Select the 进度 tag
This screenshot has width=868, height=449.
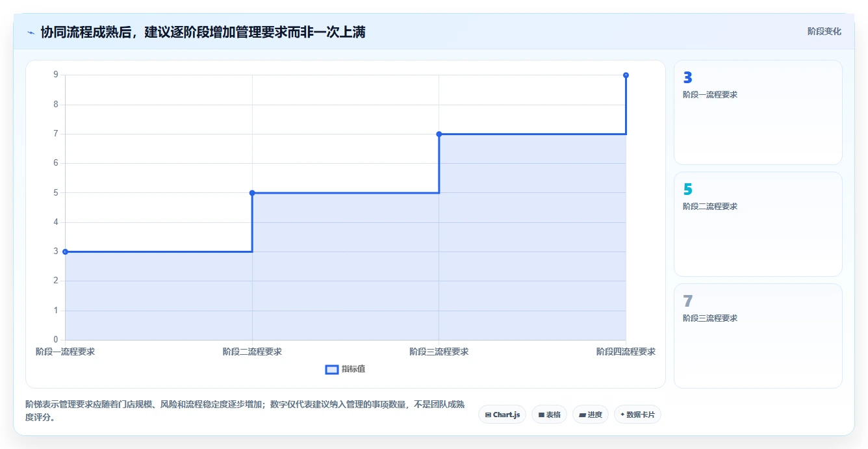591,415
